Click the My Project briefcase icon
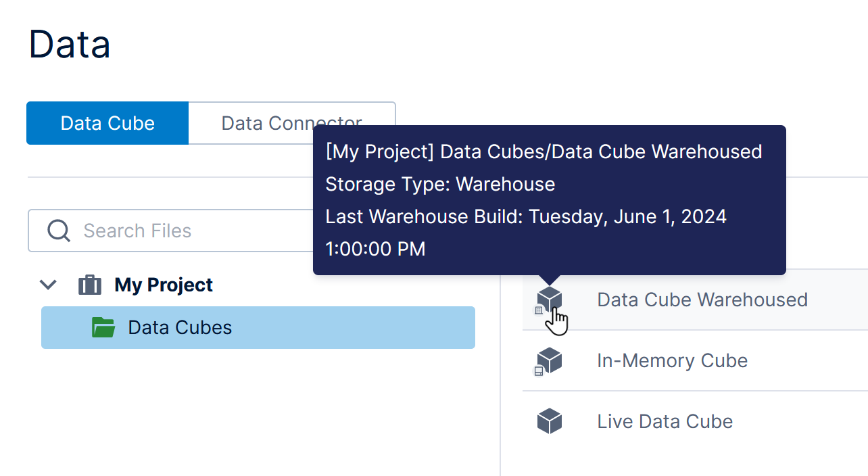Screen dimensions: 868x476 coord(89,285)
